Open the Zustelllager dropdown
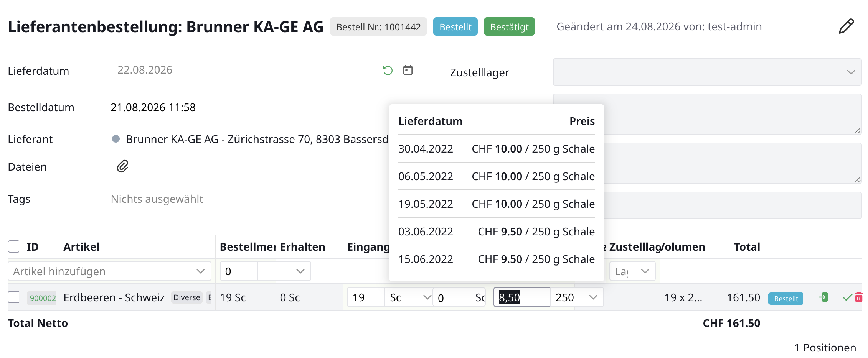 [707, 72]
